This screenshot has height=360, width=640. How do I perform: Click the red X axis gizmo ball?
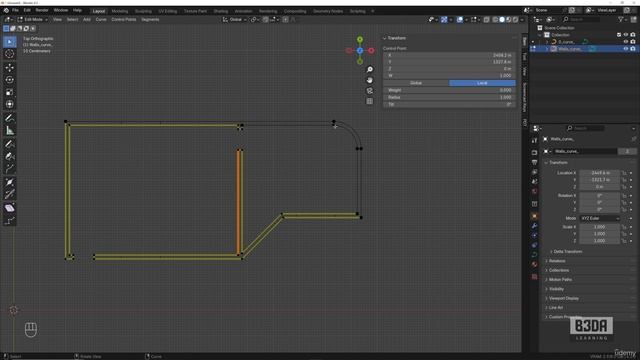pos(371,51)
